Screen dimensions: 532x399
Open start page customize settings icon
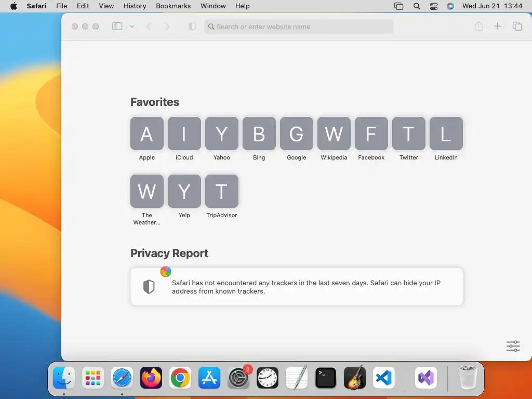(x=513, y=346)
